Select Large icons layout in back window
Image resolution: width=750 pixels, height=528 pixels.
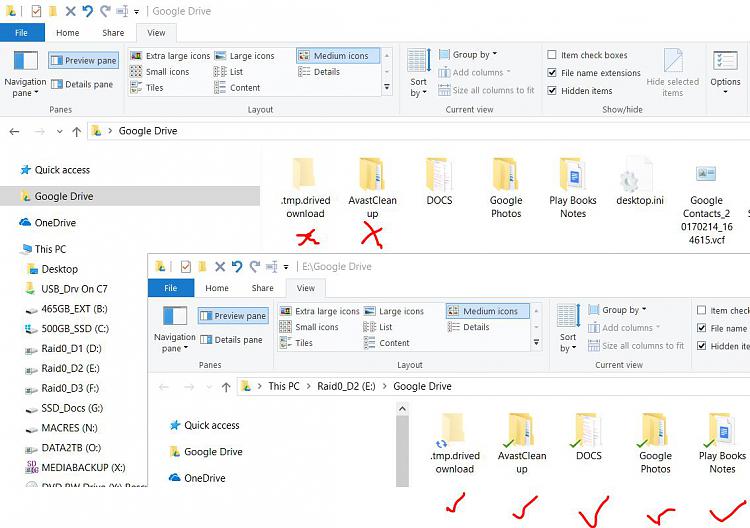[245, 56]
